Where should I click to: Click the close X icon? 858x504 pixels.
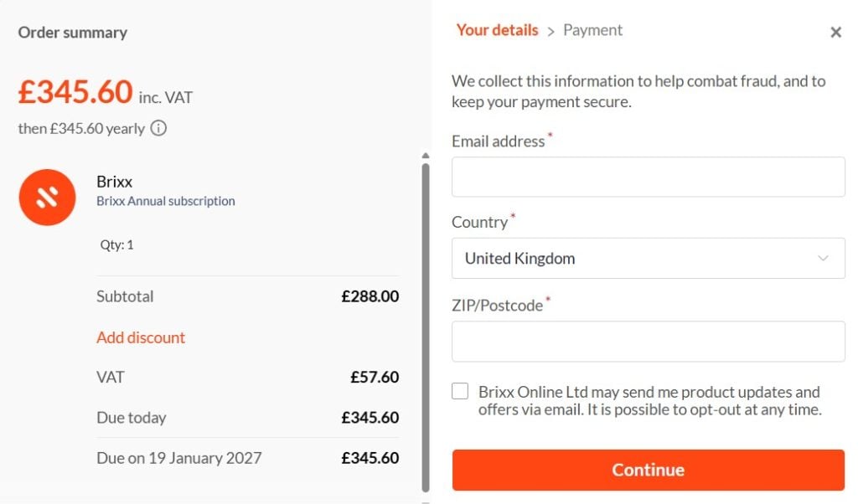pyautogui.click(x=835, y=32)
